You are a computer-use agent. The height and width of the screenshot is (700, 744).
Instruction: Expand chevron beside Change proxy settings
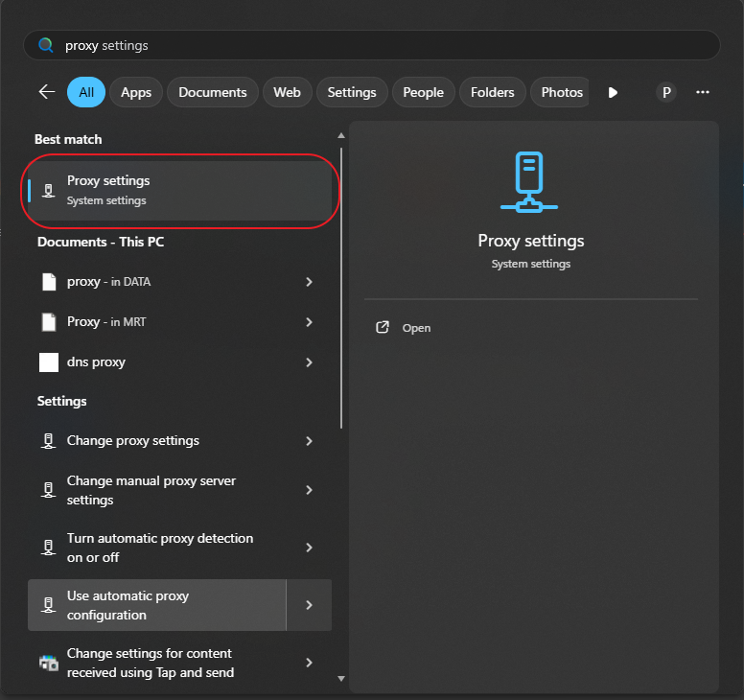click(309, 441)
